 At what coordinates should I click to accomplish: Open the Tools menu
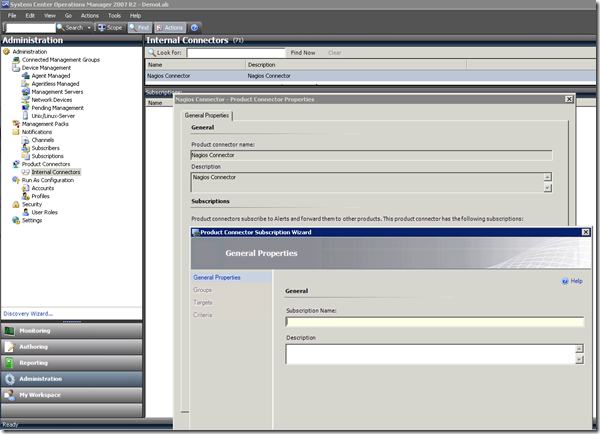[x=114, y=16]
